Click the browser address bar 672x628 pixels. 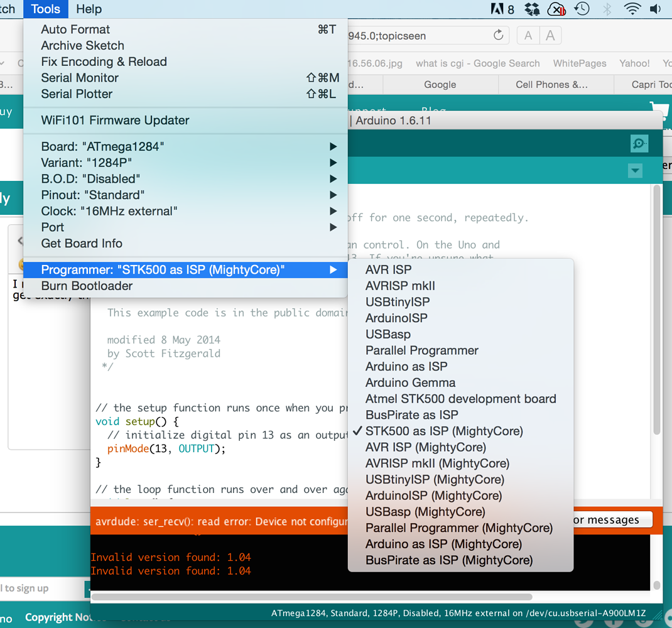[427, 35]
